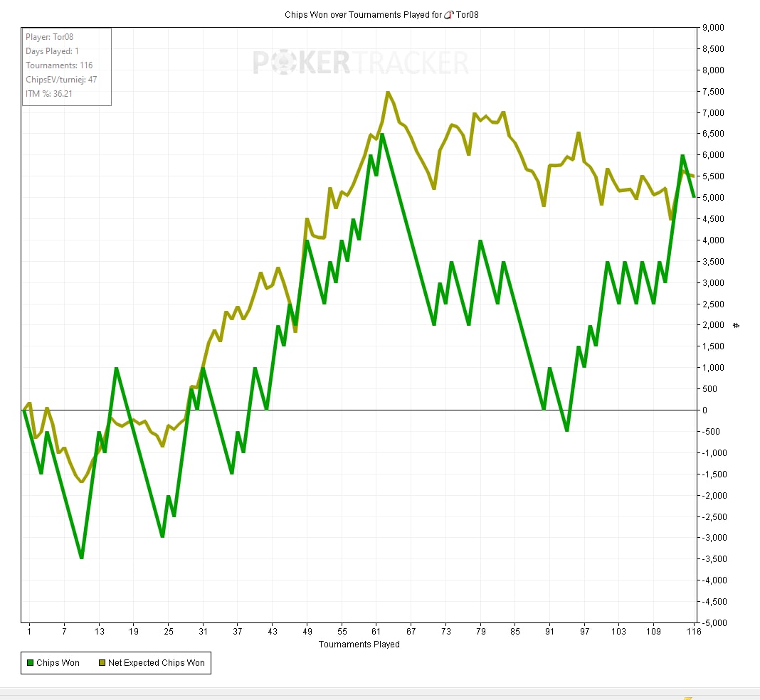This screenshot has width=760, height=700.
Task: Click the Player: Tor08 line in info box
Action: click(x=49, y=37)
